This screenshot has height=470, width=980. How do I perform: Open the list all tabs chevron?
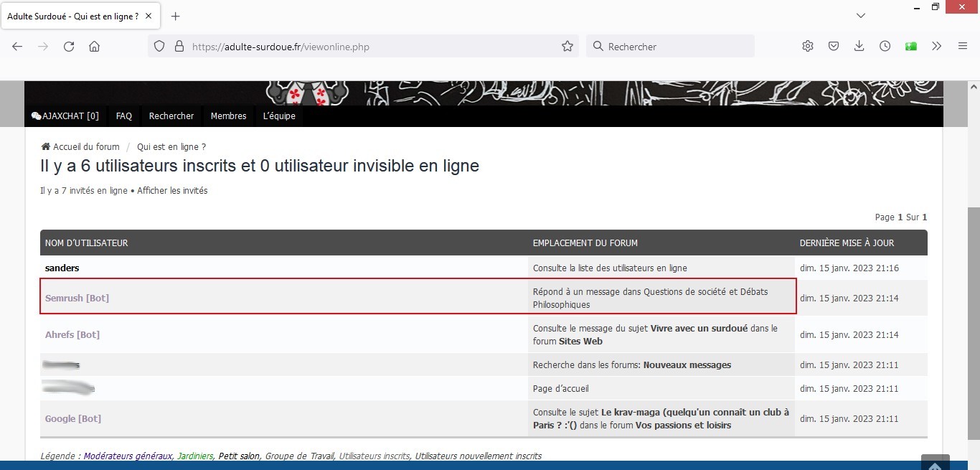coord(861,15)
